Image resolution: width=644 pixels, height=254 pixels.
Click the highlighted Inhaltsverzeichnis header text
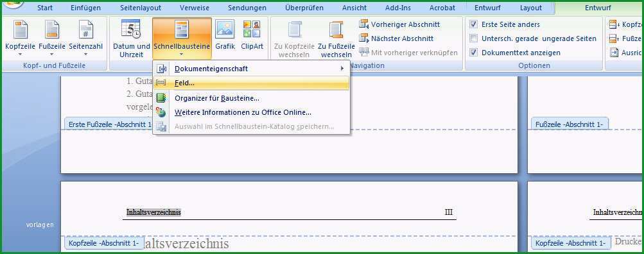click(x=153, y=212)
